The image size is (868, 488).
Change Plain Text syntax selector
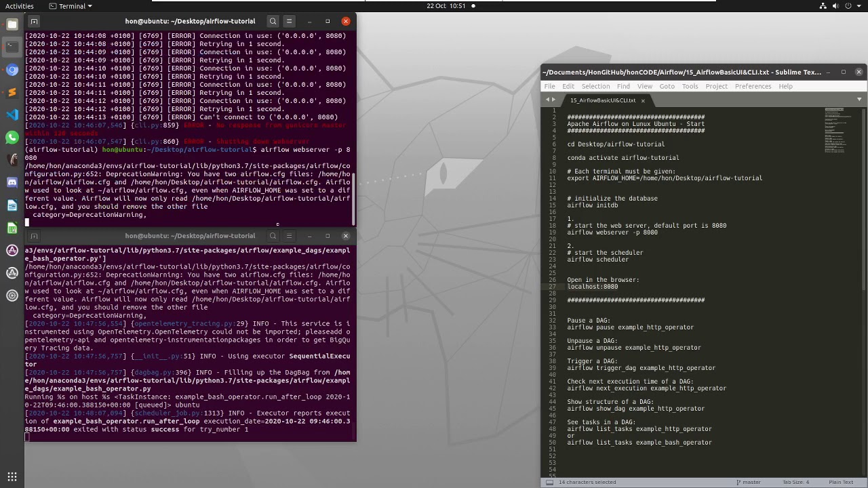click(x=841, y=482)
